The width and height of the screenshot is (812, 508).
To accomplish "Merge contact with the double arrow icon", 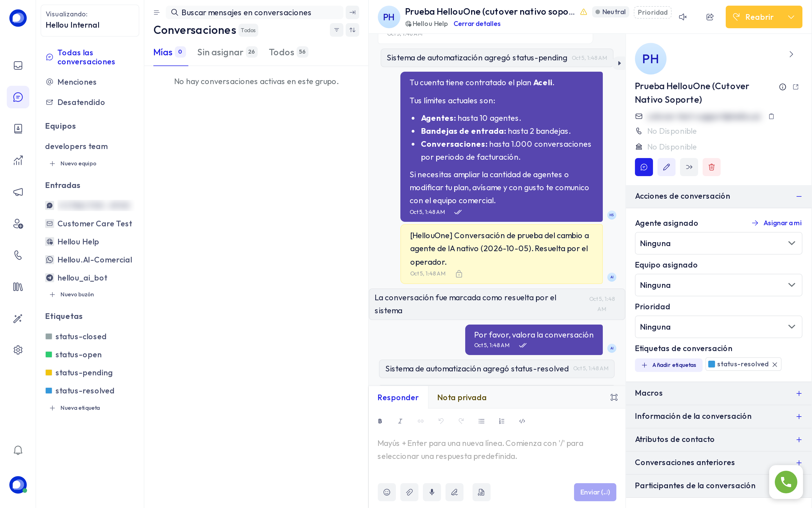I will click(x=689, y=167).
